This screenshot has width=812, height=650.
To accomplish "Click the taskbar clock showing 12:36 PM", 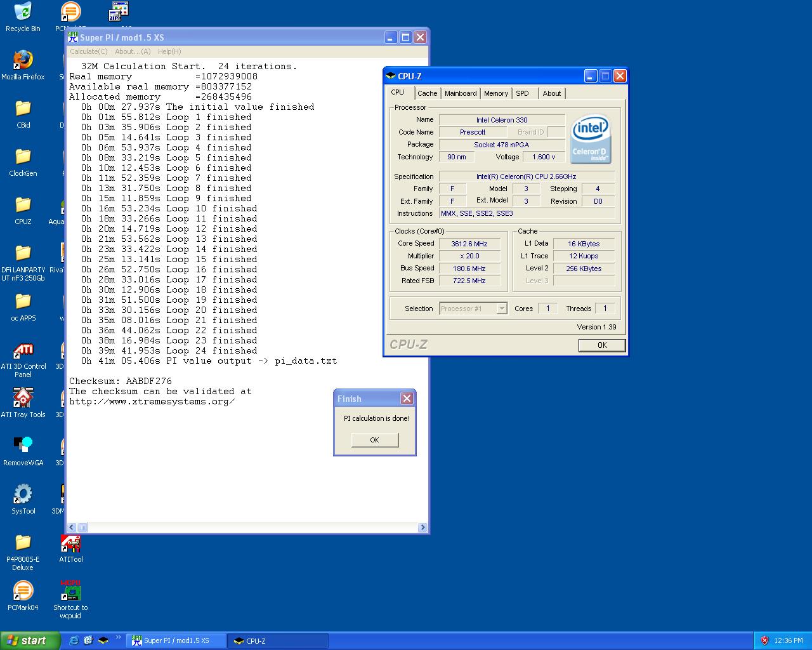I will (789, 640).
